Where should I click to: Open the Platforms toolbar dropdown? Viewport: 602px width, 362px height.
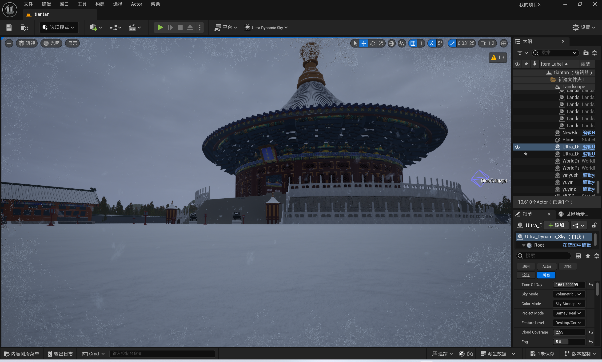(x=225, y=28)
